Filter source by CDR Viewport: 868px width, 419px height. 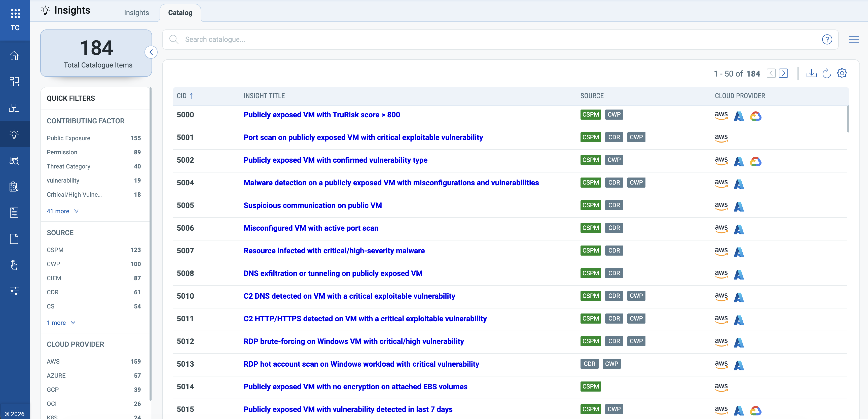[94, 292]
